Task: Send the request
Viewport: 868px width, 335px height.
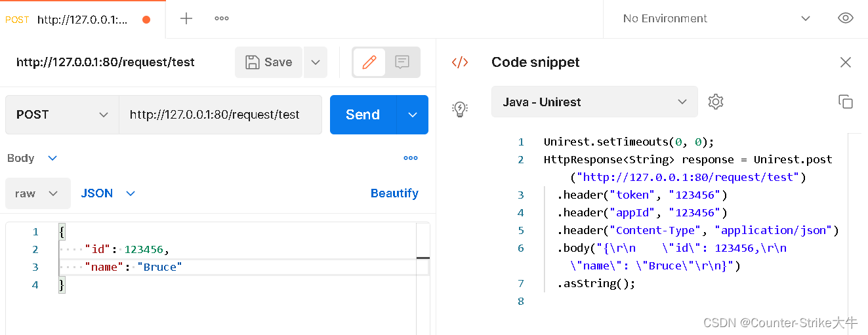Action: [363, 115]
